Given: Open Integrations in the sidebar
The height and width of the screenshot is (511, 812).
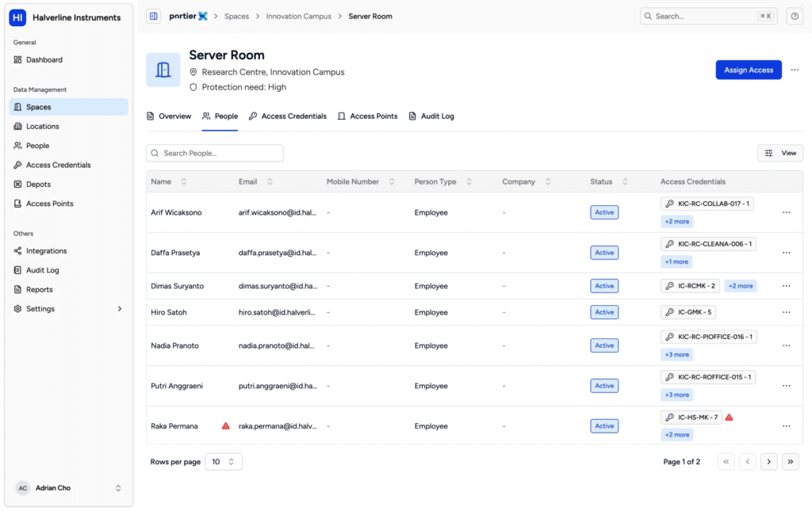Looking at the screenshot, I should tap(68, 251).
